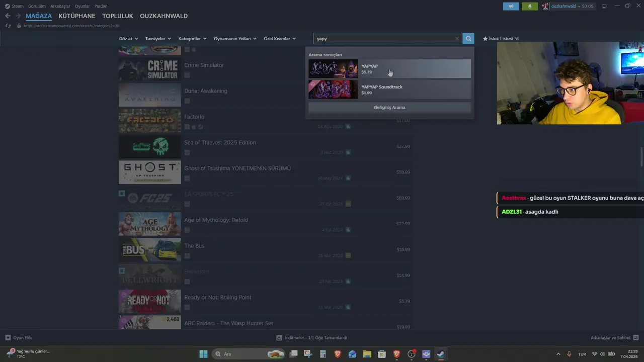This screenshot has height=362, width=644.
Task: Open the clock and date flyout
Action: (629, 354)
